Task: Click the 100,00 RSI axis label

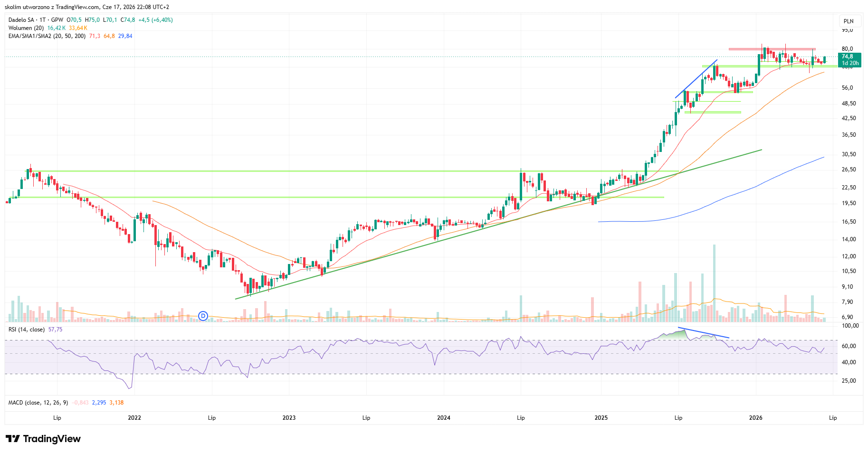Action: click(850, 326)
